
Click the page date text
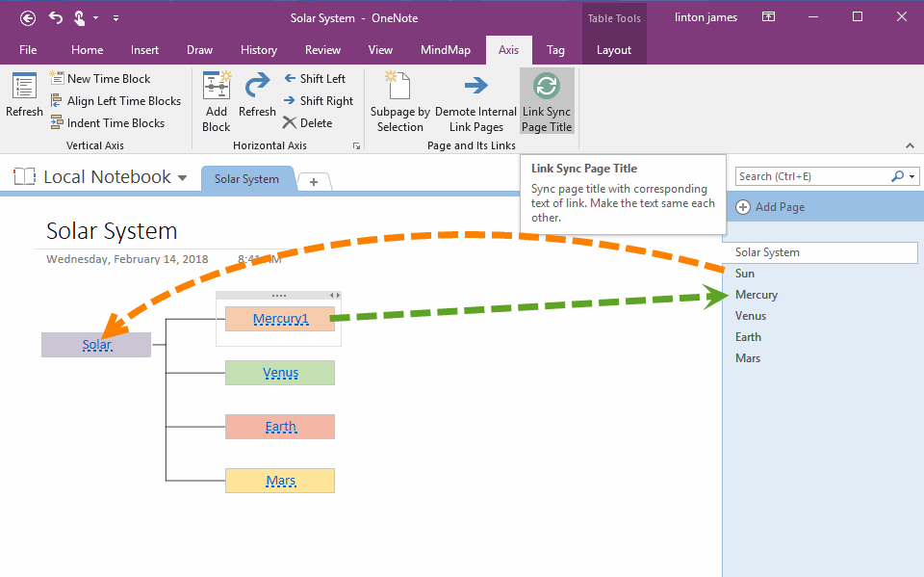[127, 259]
